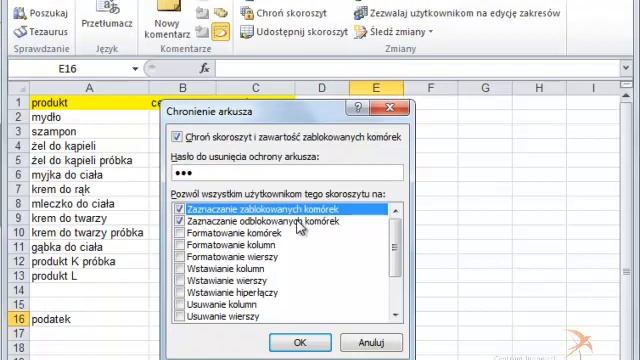The image size is (640, 360).
Task: Toggle the highlighted show comments icon
Action: pyautogui.click(x=220, y=32)
